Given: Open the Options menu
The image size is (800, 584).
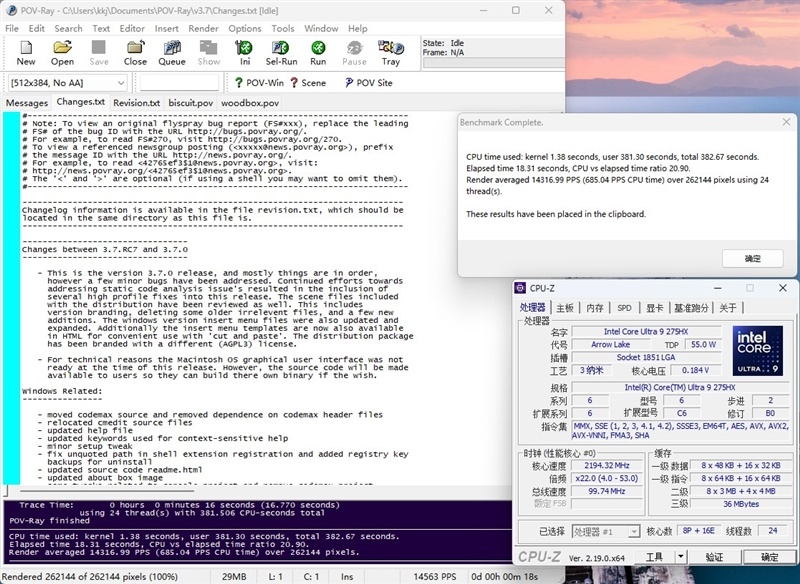Looking at the screenshot, I should [244, 29].
